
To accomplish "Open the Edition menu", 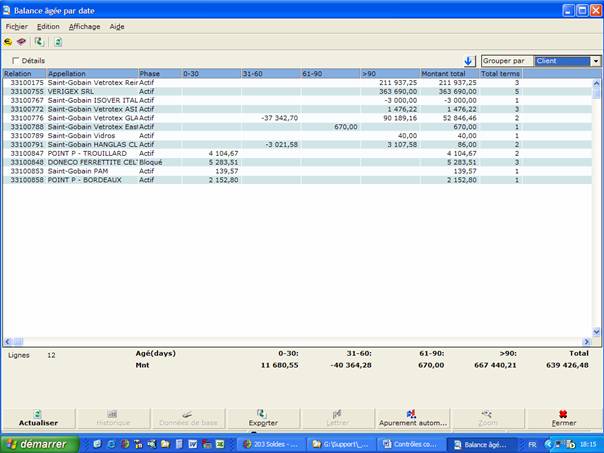I will coord(48,27).
